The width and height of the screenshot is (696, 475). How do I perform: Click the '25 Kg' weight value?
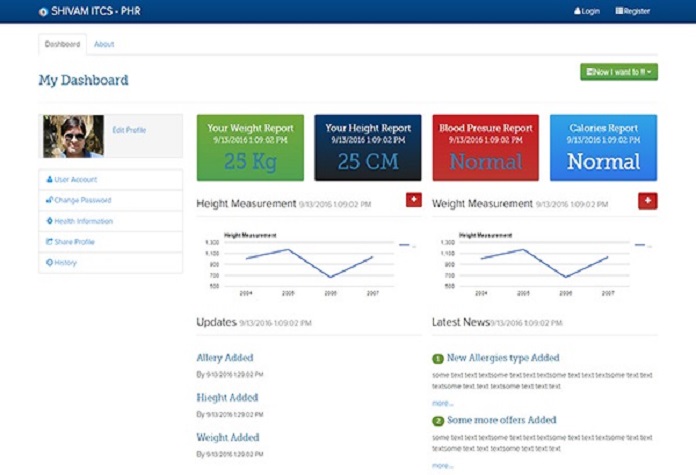pos(250,161)
